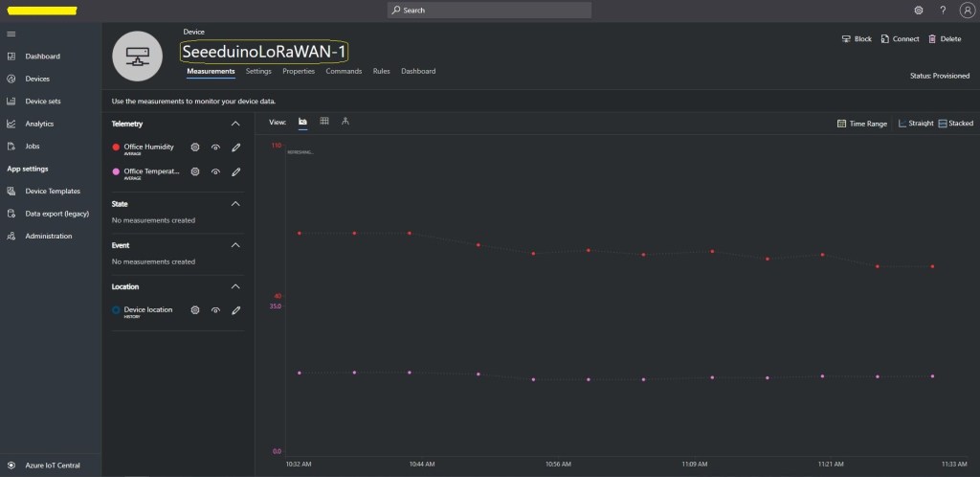The image size is (980, 477).
Task: Click the Block device button
Action: coord(857,39)
